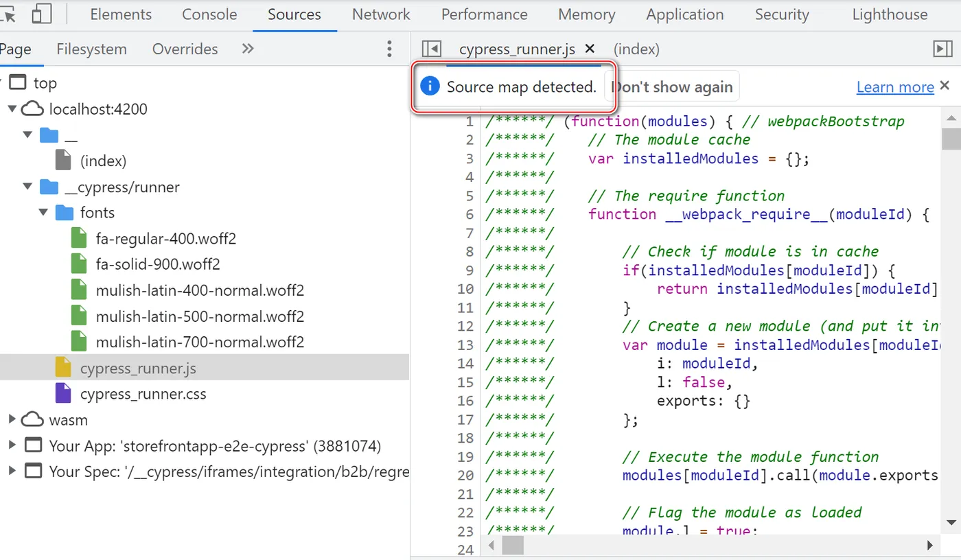This screenshot has height=560, width=961.
Task: Expand the Your Spec frame node
Action: point(12,471)
